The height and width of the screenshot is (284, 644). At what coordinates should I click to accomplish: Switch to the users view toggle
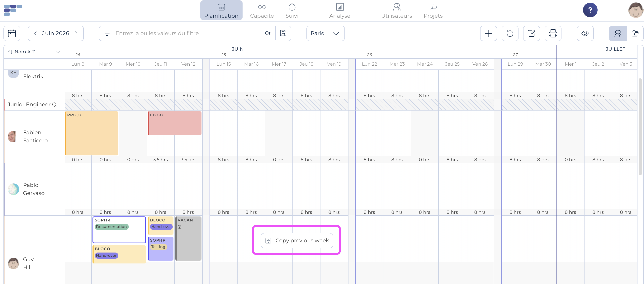click(618, 33)
